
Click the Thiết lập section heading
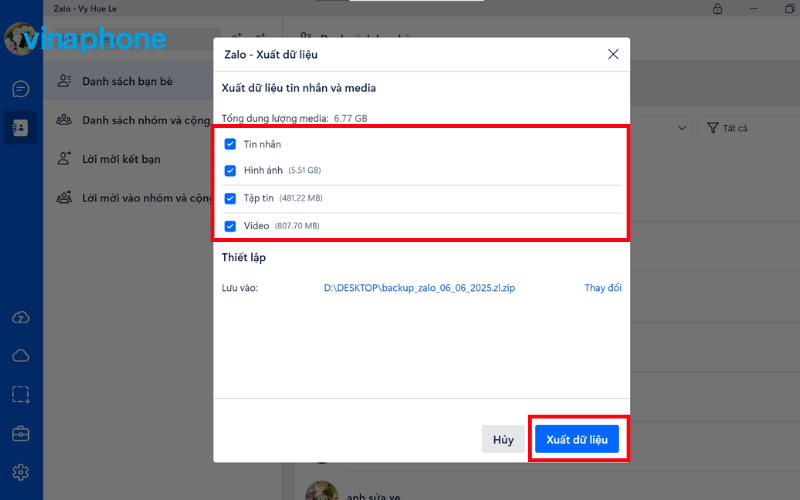point(244,257)
